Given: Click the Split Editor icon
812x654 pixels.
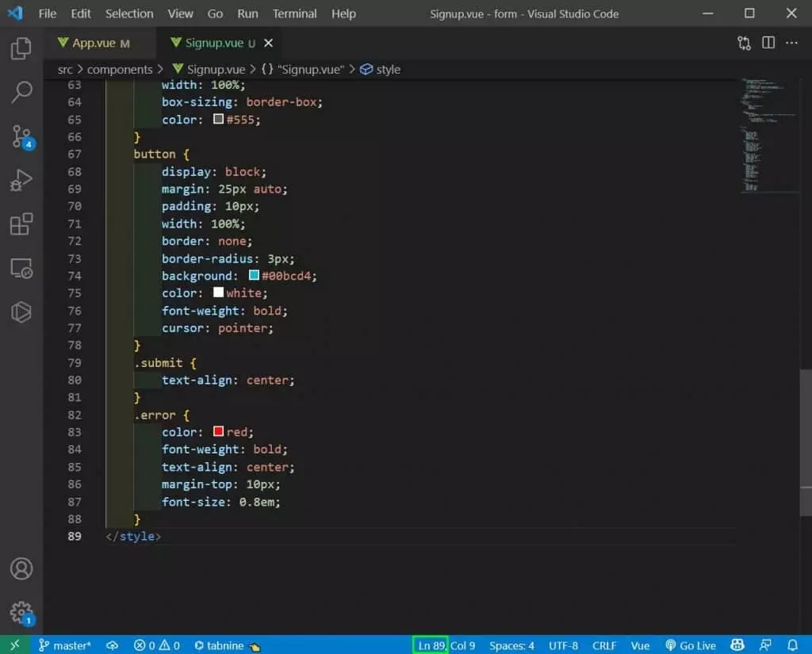Looking at the screenshot, I should [768, 43].
